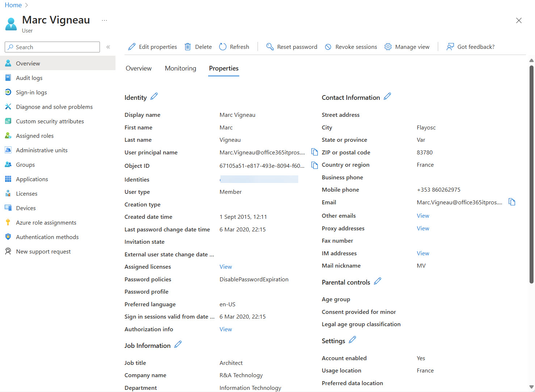Refresh the user properties
This screenshot has height=392, width=535.
point(234,47)
